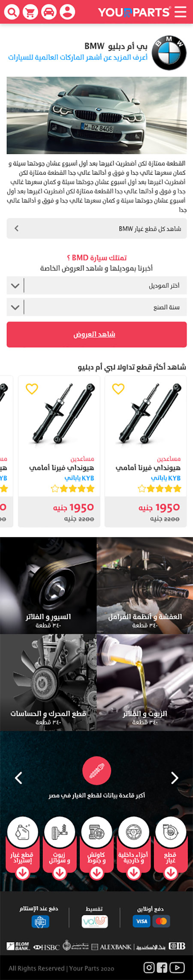This screenshot has height=980, width=193.
Task: Toggle favorite heart on middle shock absorber card
Action: 32,389
